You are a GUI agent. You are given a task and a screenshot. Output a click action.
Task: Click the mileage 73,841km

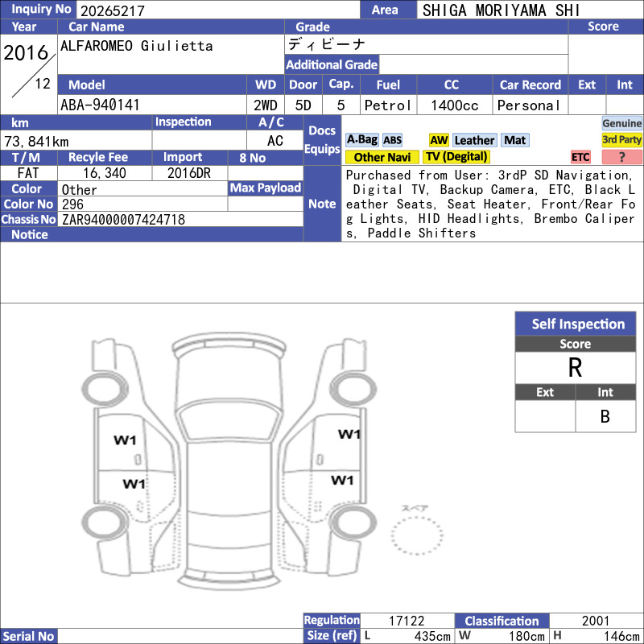(36, 142)
